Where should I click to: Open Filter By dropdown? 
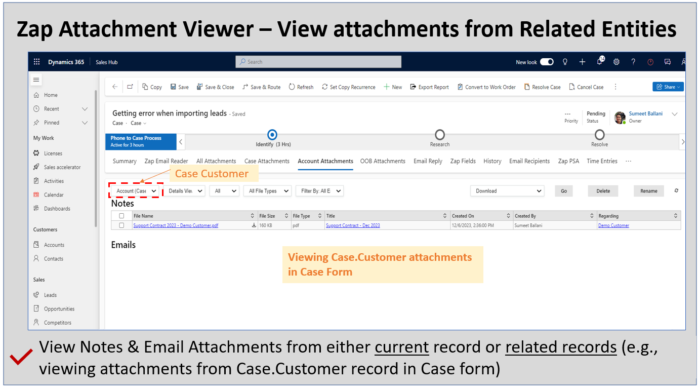tap(321, 191)
